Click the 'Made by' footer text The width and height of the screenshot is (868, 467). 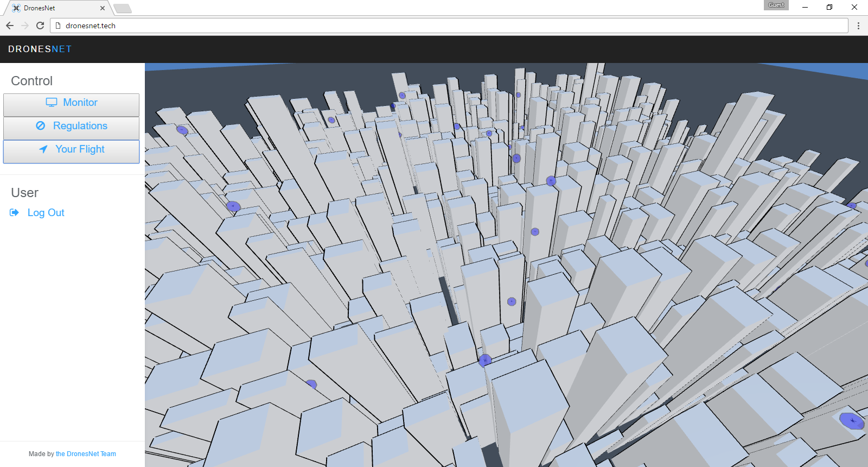click(41, 454)
